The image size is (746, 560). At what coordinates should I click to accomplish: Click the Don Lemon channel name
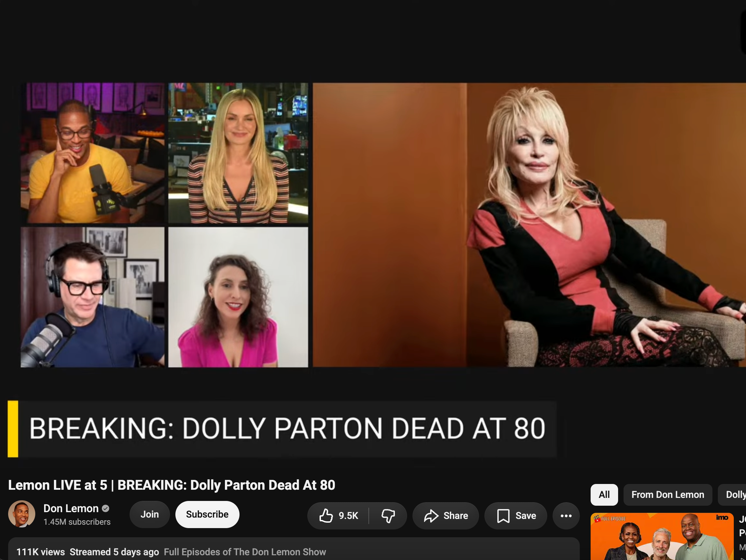pos(71,508)
